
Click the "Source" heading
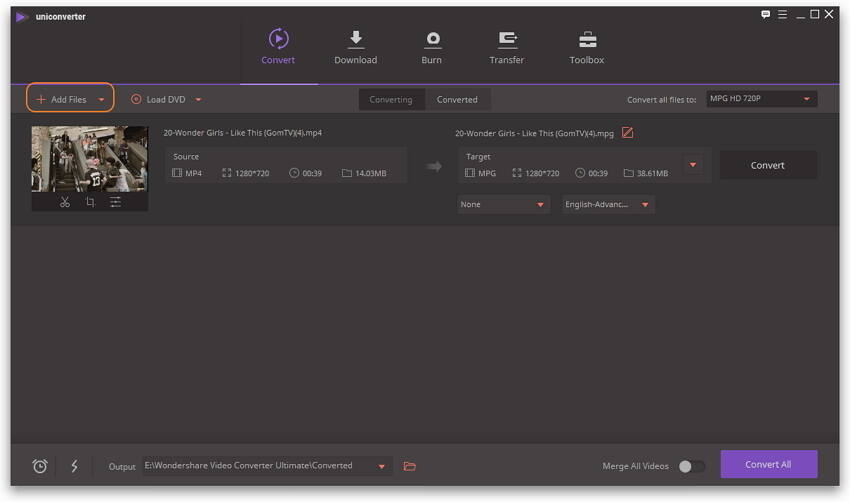point(186,157)
